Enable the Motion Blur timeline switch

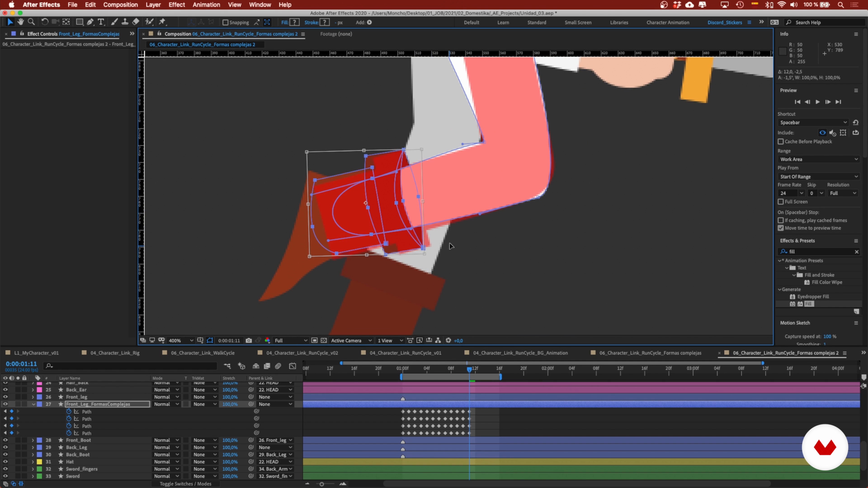pyautogui.click(x=278, y=366)
